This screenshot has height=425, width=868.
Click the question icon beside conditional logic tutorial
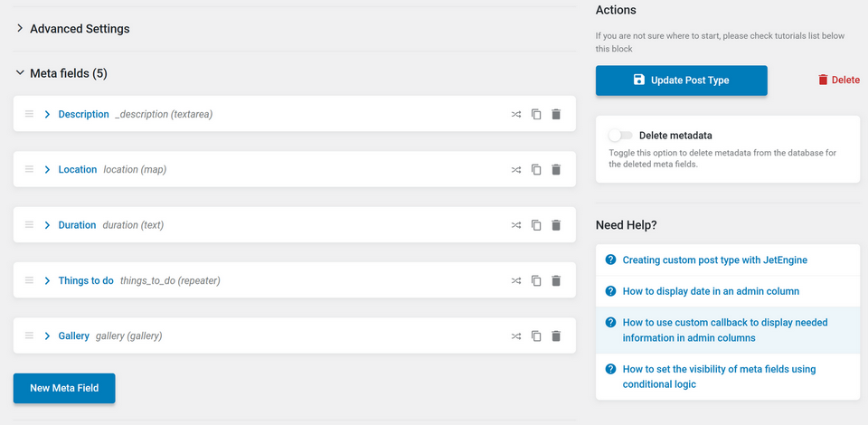(610, 369)
